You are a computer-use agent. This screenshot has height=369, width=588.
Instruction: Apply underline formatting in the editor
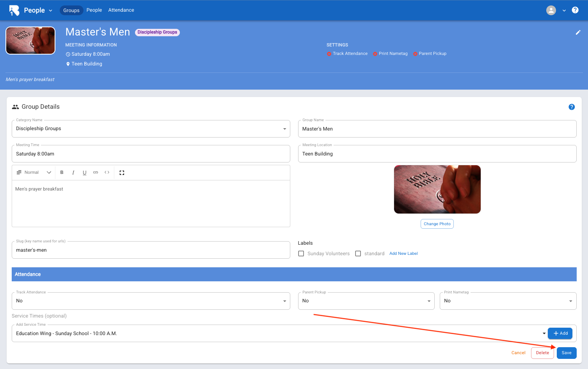84,173
